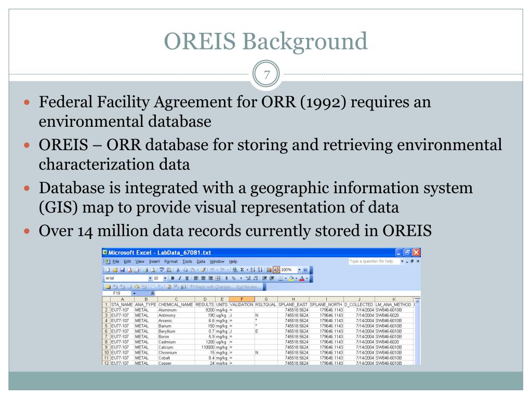Open the AutoSum dropdown arrow
Screen dimensions: 532x399
click(x=247, y=270)
